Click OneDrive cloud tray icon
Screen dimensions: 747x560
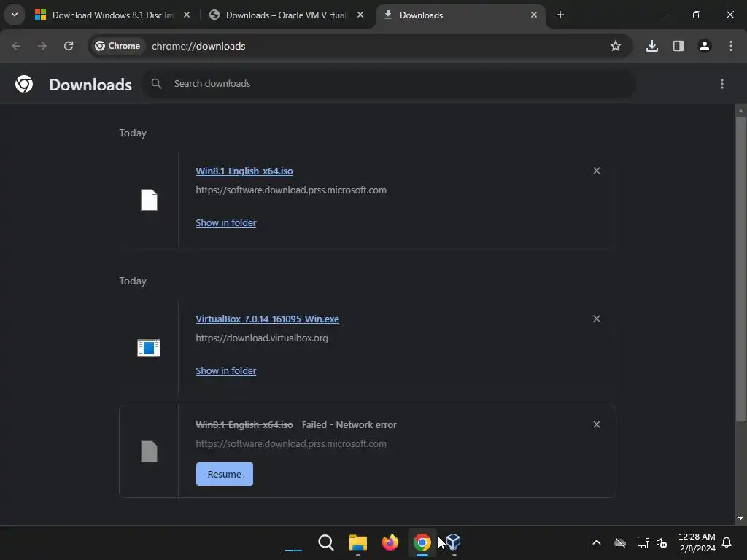[620, 542]
